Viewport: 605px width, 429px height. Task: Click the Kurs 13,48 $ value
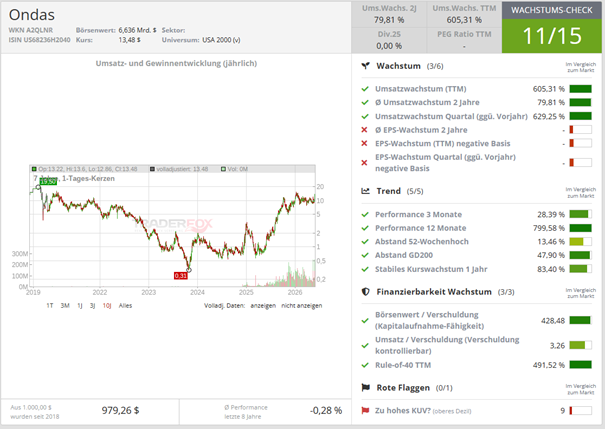(x=130, y=40)
